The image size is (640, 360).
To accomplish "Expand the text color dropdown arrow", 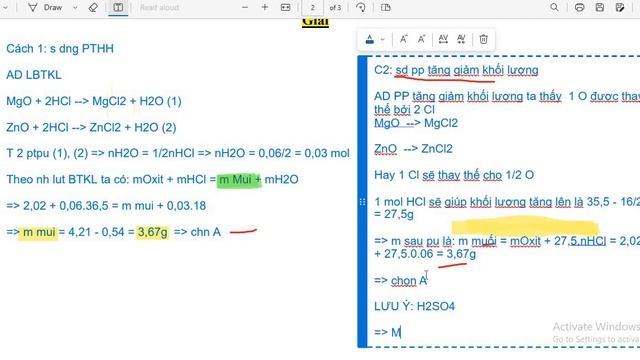I will (382, 40).
